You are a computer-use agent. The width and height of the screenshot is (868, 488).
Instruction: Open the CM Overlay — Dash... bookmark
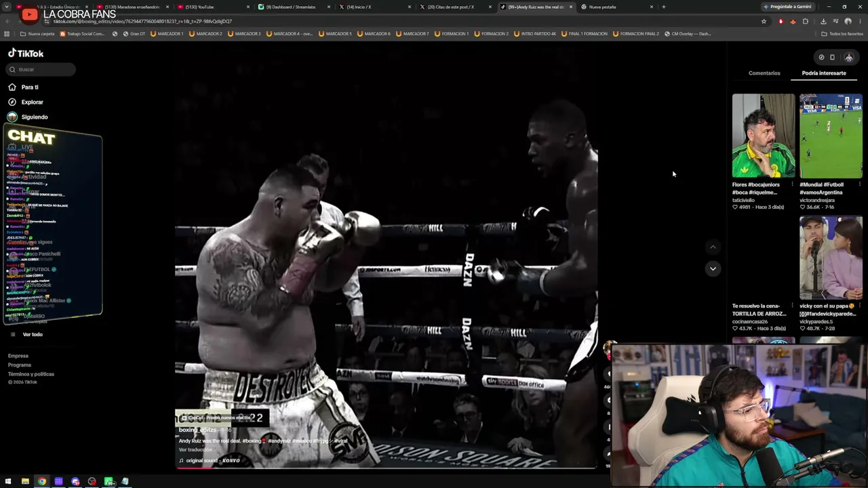(688, 34)
